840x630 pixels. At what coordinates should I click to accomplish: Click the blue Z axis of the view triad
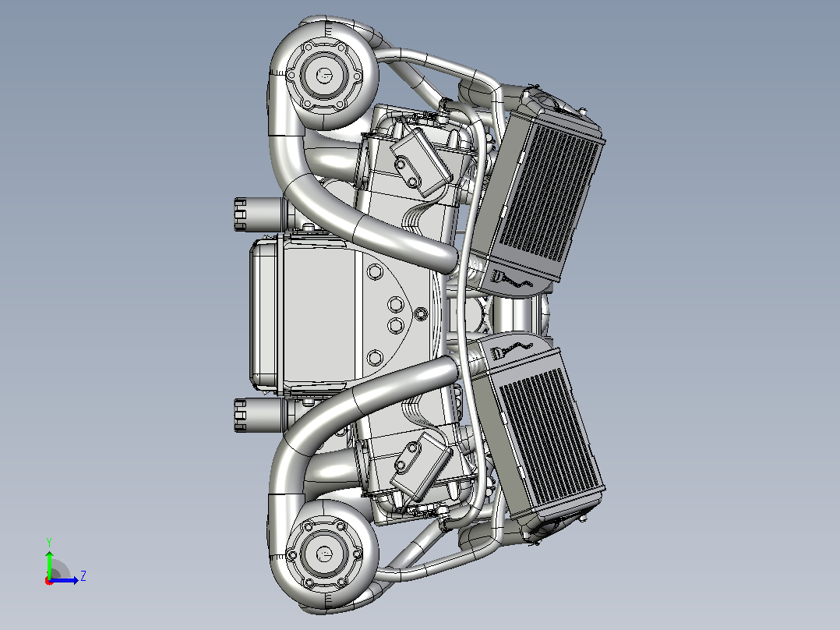64,580
